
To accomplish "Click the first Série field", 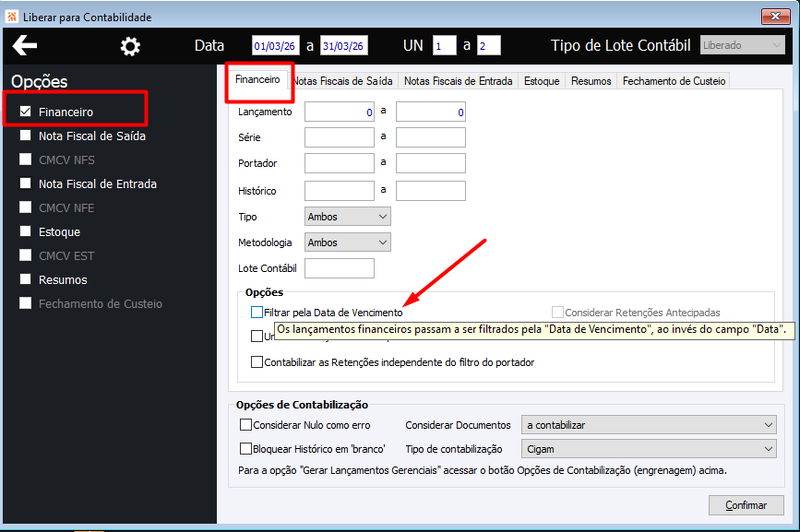I will point(339,137).
